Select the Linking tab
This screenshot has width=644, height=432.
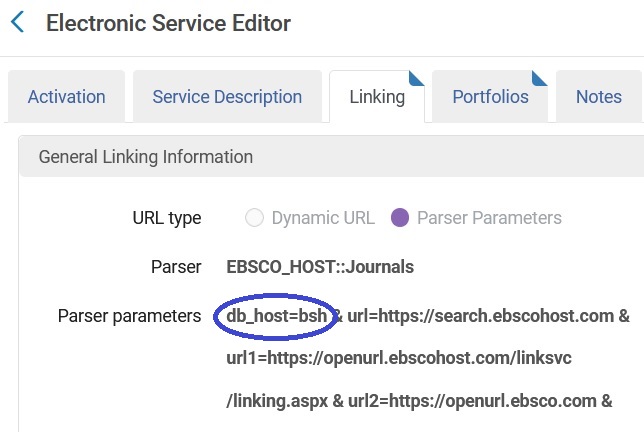point(377,97)
